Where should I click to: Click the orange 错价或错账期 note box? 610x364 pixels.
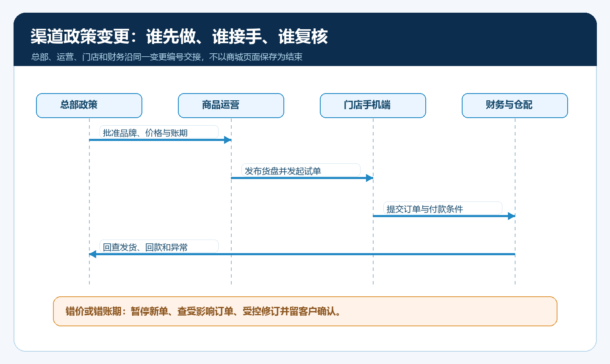coord(305,311)
